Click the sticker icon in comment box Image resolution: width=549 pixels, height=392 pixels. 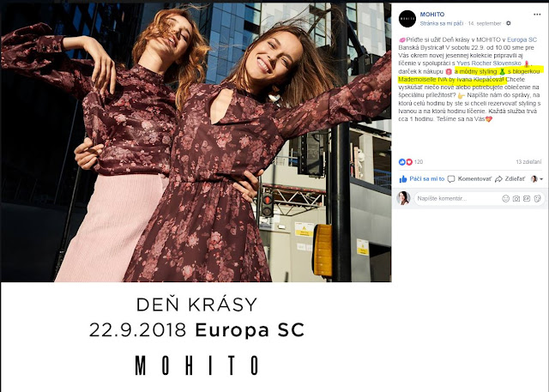tap(537, 198)
